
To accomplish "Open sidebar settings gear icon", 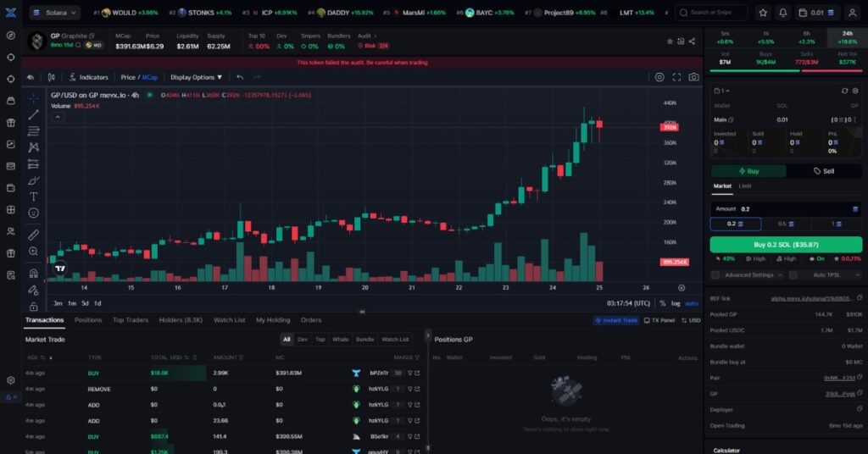I will click(10, 380).
